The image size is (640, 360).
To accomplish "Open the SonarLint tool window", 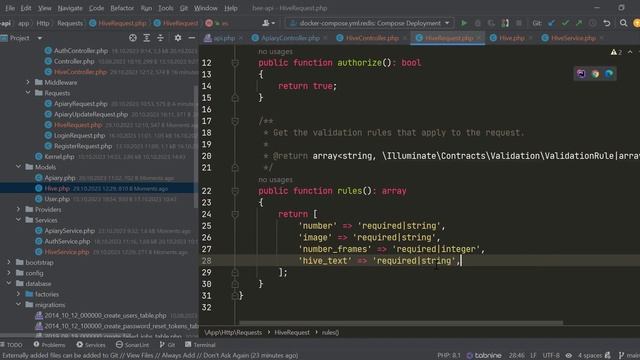I will [132, 345].
